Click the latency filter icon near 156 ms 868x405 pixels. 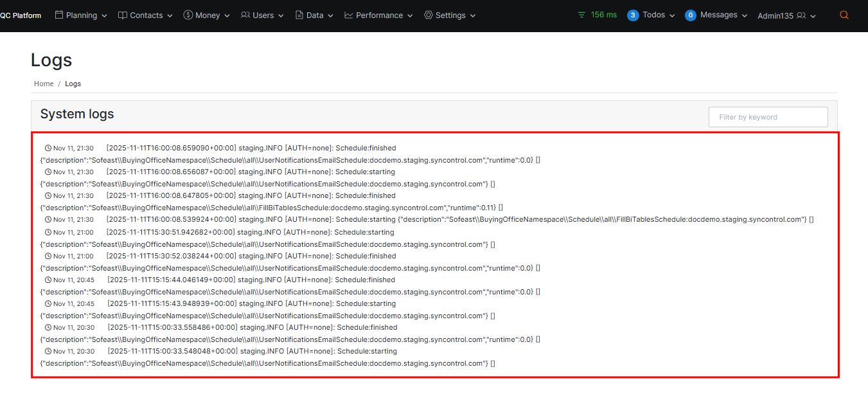click(x=581, y=14)
